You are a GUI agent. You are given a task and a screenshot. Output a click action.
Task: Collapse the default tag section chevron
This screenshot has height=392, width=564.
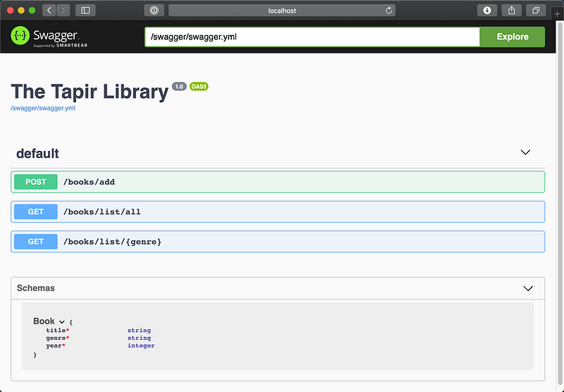(x=525, y=152)
